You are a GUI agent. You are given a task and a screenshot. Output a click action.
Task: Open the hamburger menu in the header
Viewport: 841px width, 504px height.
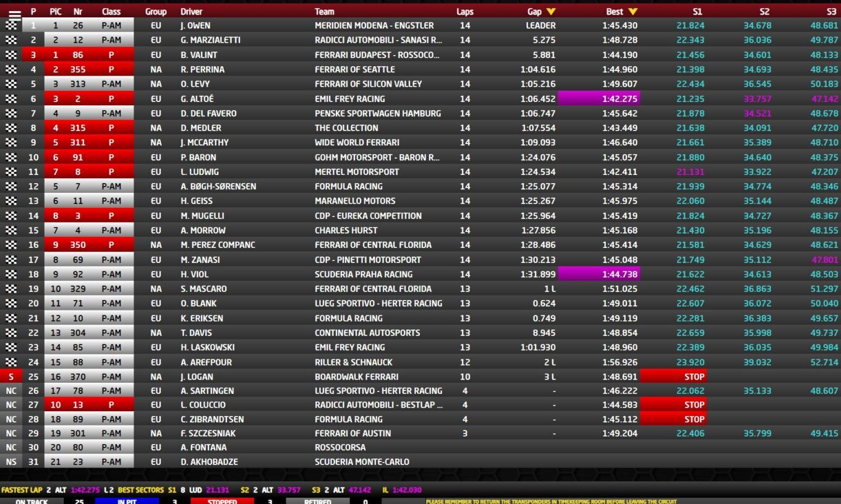(14, 15)
